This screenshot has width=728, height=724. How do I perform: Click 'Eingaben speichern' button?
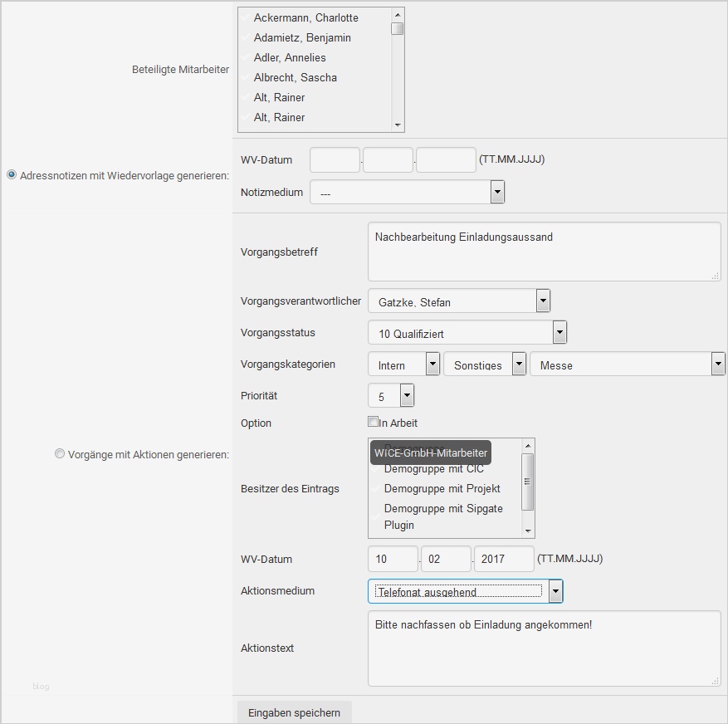(x=295, y=712)
